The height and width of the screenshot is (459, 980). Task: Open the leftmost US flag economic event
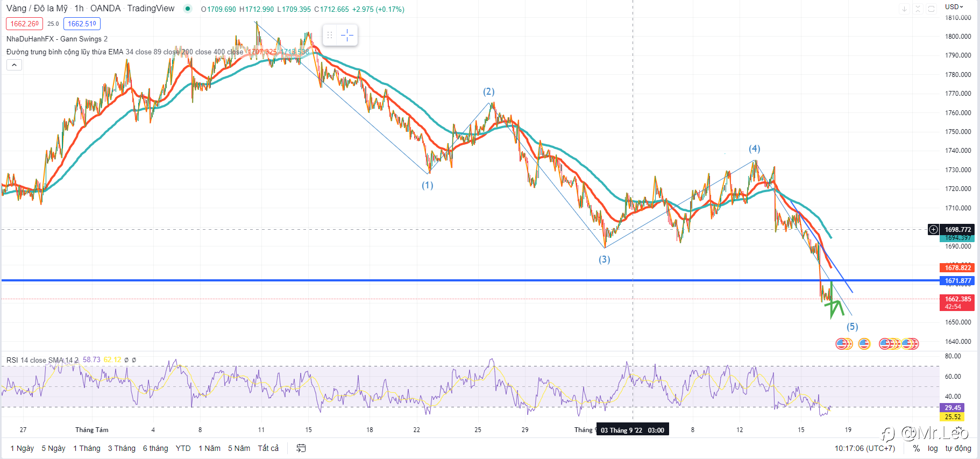[842, 343]
